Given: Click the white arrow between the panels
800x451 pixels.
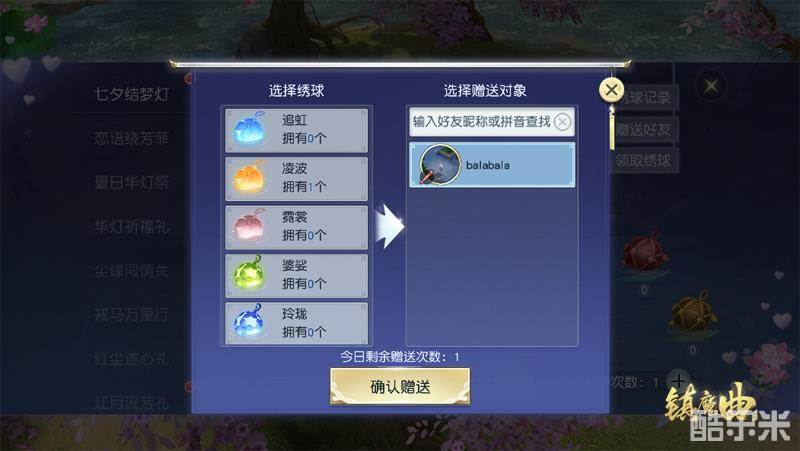Looking at the screenshot, I should [x=390, y=227].
